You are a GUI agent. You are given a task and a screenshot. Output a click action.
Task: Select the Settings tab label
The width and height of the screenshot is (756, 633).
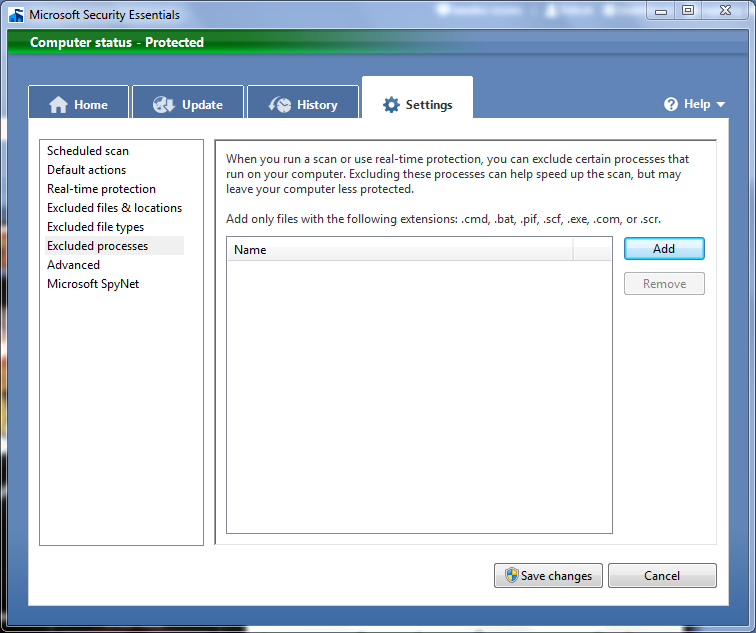(429, 105)
